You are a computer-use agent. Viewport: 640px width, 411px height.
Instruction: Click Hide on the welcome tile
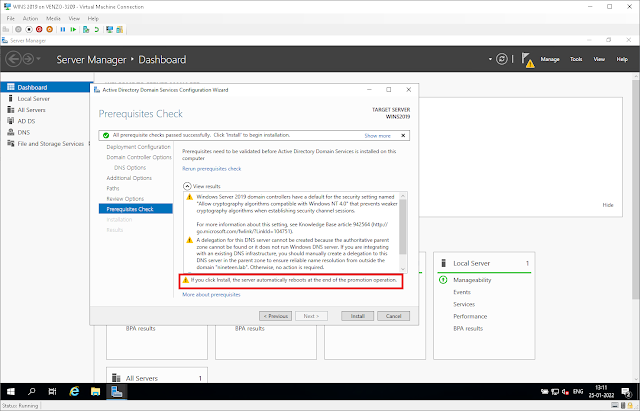(608, 205)
